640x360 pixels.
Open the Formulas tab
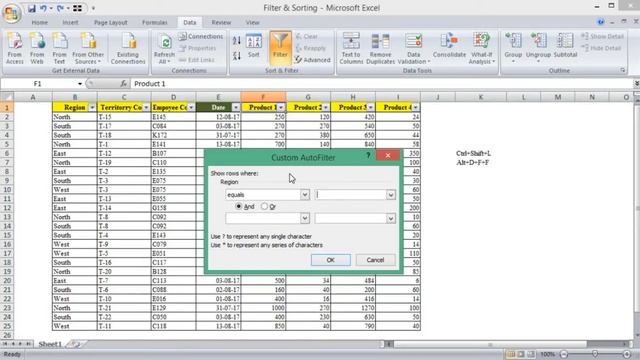click(x=155, y=22)
